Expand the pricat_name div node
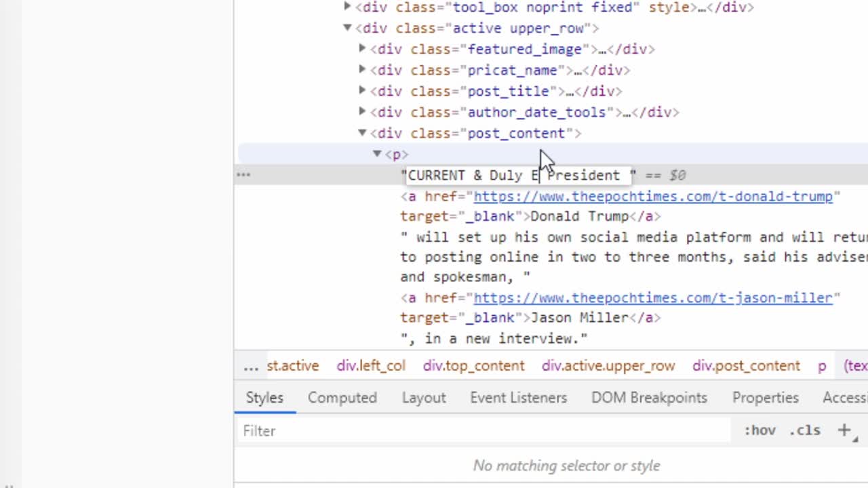868x488 pixels. [362, 70]
